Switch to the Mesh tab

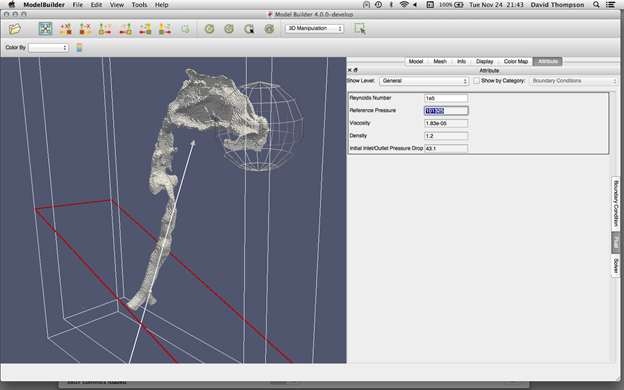(440, 61)
